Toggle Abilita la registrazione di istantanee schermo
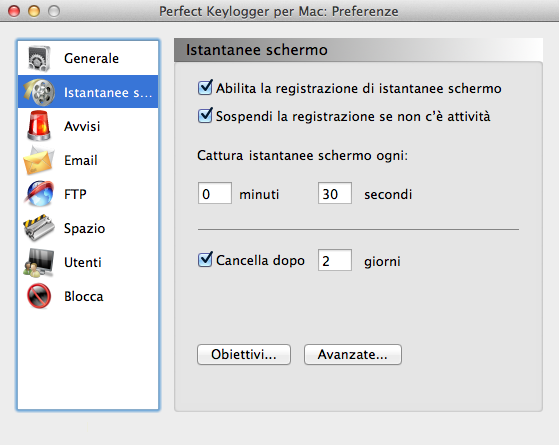The width and height of the screenshot is (559, 445). pyautogui.click(x=205, y=88)
